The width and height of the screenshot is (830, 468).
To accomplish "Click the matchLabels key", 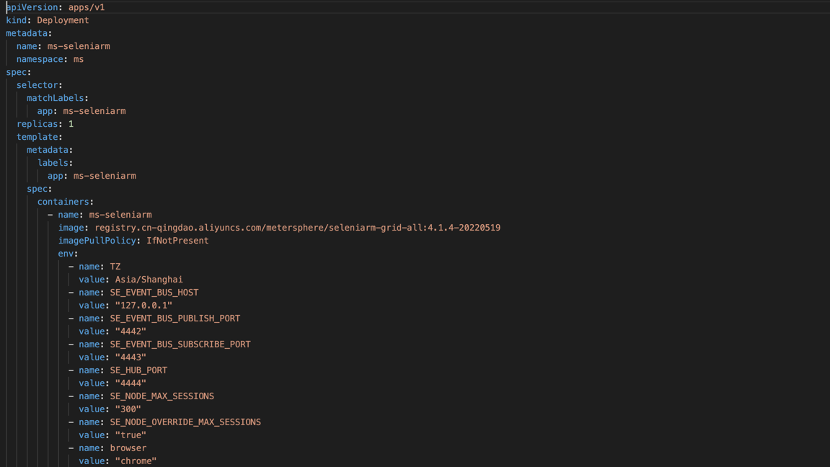I will [55, 98].
